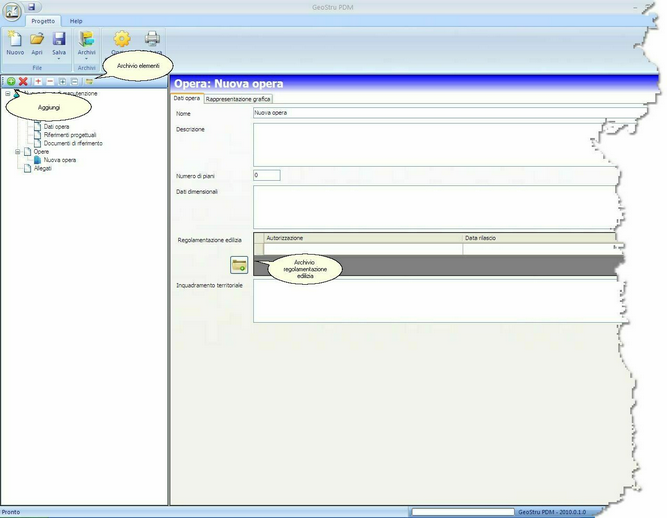Click the Salva floppy disk icon
667x518 pixels.
click(59, 39)
